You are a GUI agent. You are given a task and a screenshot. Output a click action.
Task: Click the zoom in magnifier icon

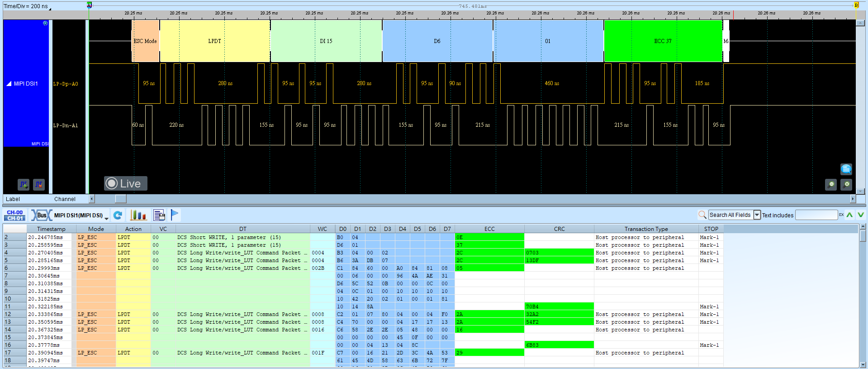[846, 184]
